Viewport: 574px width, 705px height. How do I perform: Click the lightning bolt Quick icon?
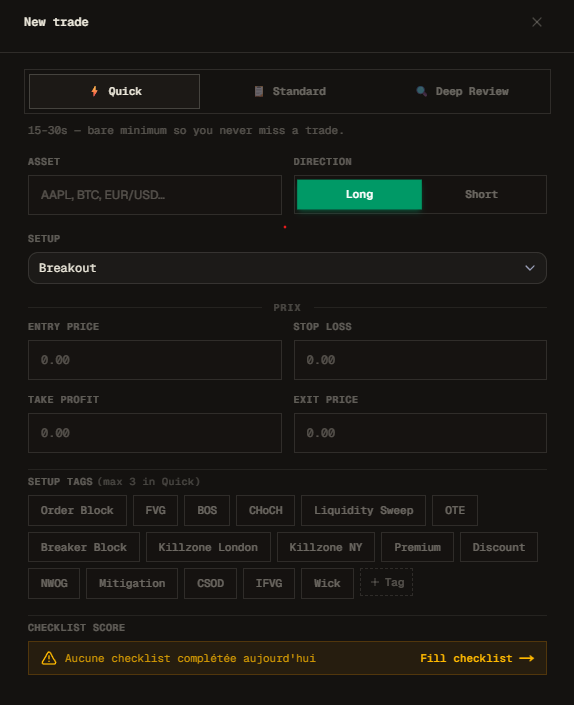pos(94,91)
